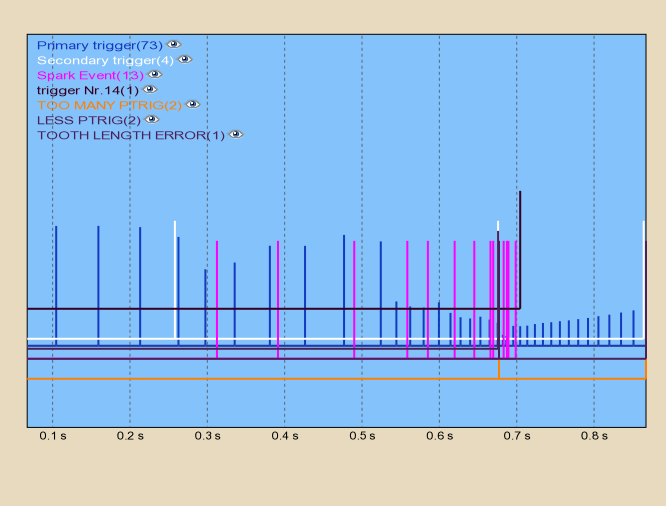The image size is (666, 506).
Task: Select the Primary trigger(73) legend label
Action: (100, 45)
